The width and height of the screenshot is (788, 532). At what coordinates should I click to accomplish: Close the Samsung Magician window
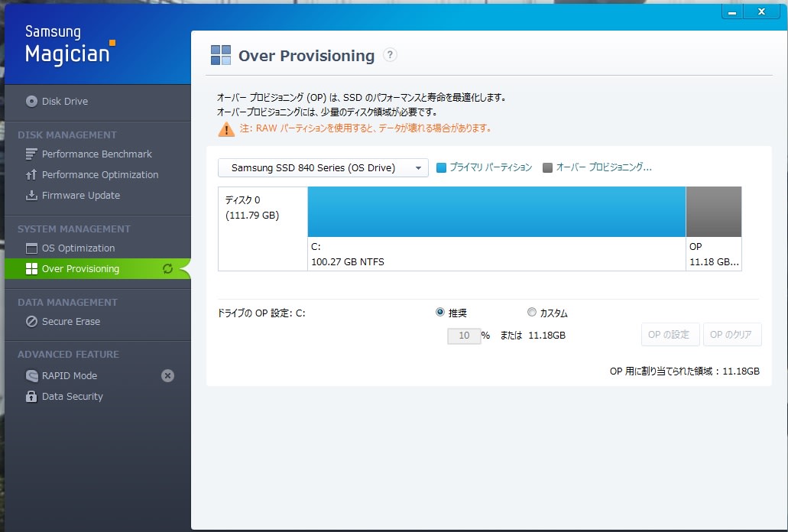coord(761,11)
